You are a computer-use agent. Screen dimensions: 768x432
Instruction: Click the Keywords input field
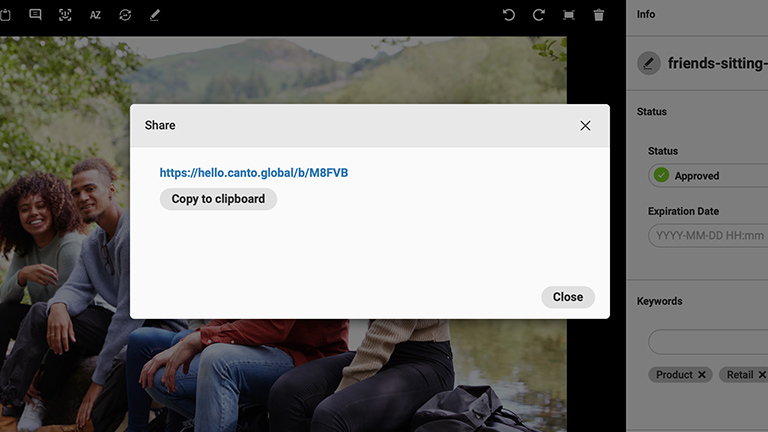pos(708,342)
